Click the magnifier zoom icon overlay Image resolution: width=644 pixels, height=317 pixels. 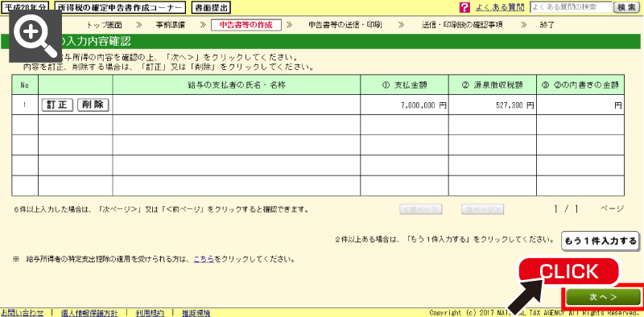click(35, 36)
